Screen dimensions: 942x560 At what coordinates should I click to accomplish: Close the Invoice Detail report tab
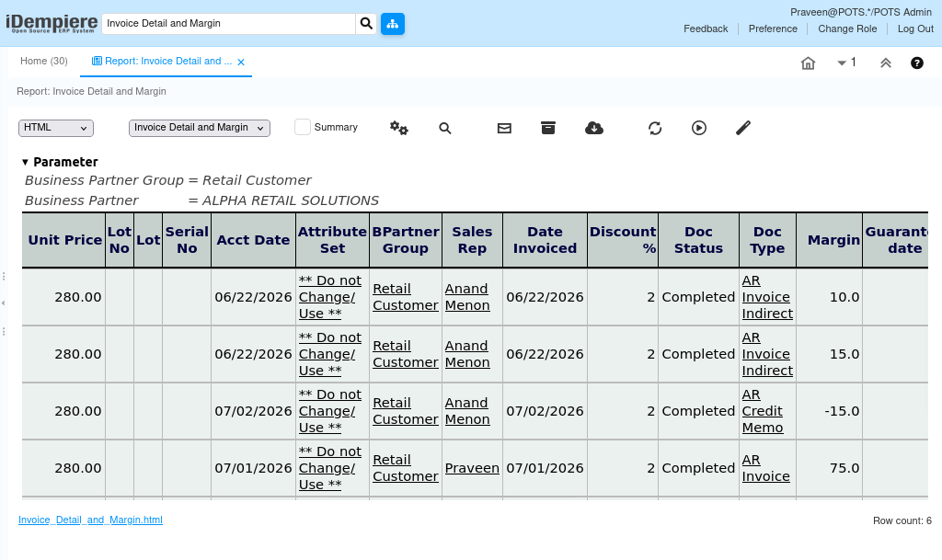click(x=241, y=62)
